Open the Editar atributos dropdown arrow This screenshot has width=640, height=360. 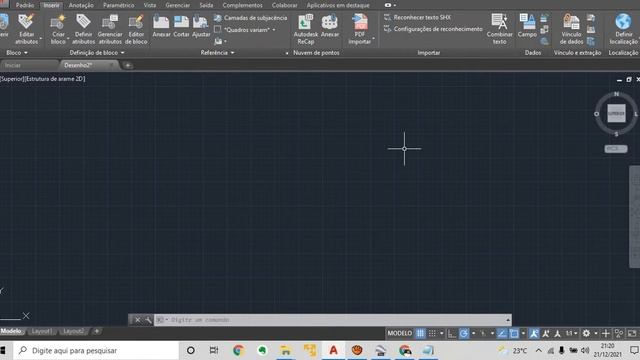pyautogui.click(x=40, y=39)
